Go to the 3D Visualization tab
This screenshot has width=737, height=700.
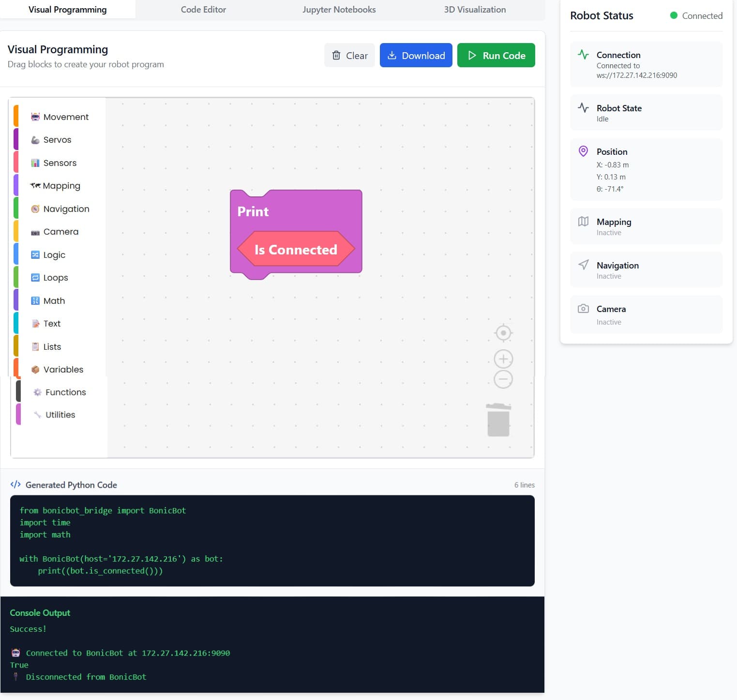(475, 10)
